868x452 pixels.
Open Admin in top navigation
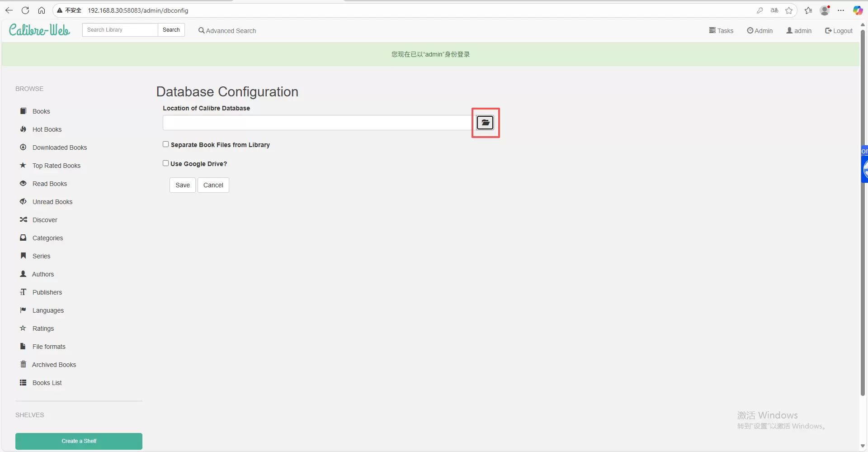point(760,31)
